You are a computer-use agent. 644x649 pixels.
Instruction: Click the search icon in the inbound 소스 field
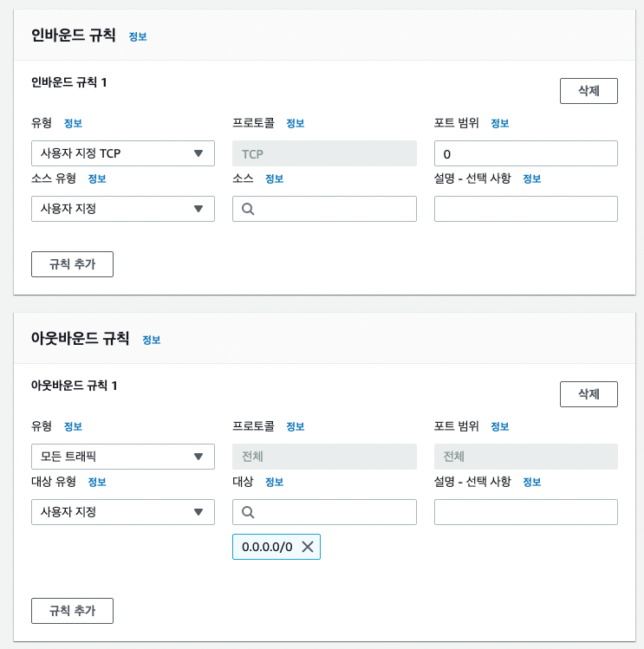(248, 209)
